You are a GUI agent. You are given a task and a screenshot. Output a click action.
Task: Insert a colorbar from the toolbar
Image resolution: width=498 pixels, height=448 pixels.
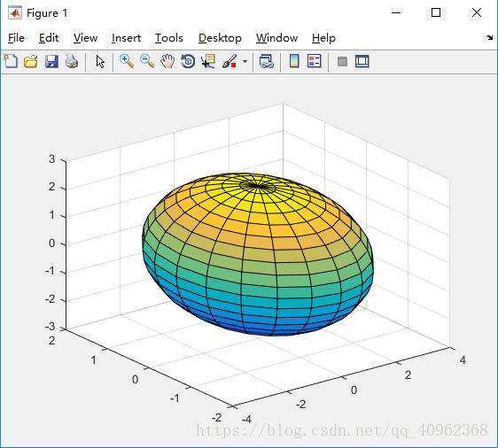294,61
